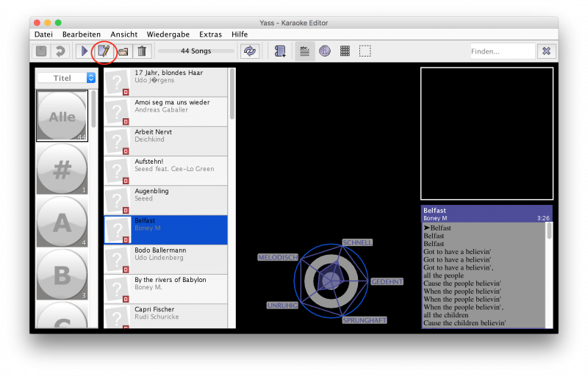Click the save disk icon in toolbar
Viewport: 588px width, 376px height.
pyautogui.click(x=41, y=51)
